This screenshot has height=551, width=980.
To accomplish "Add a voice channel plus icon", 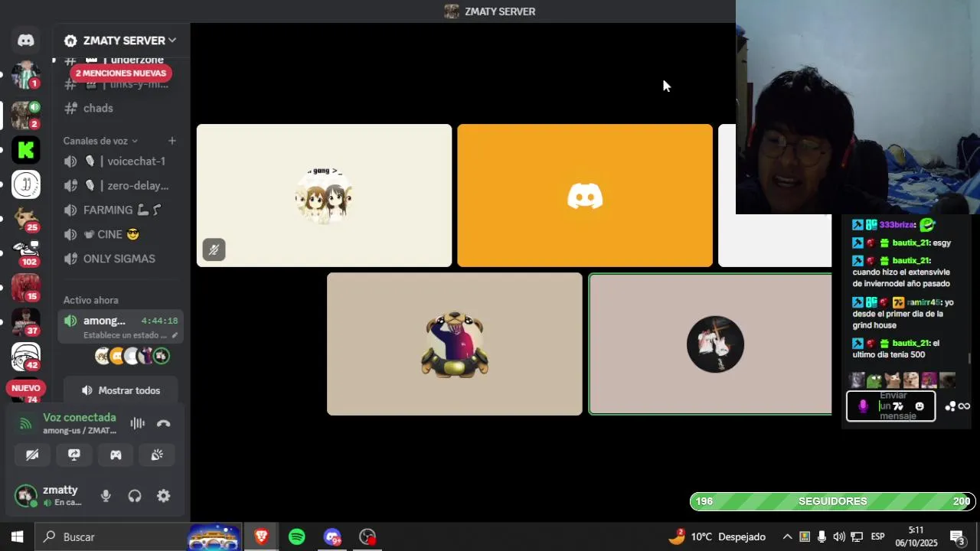I will [172, 141].
